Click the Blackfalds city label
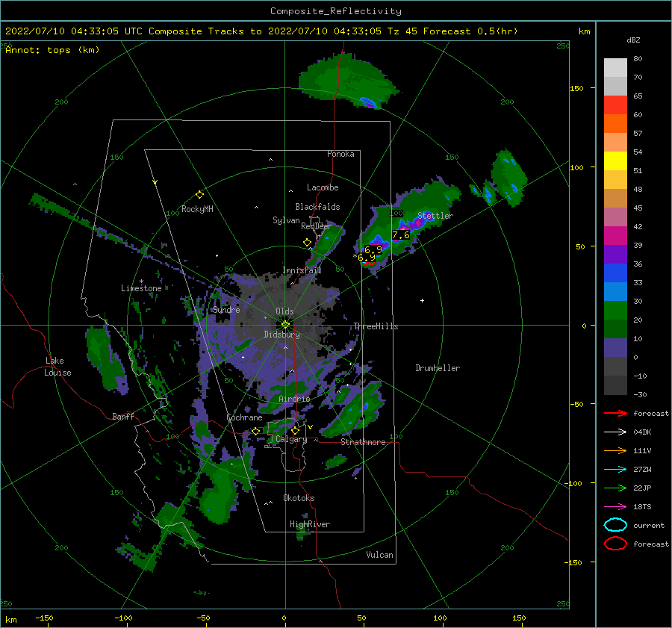This screenshot has height=628, width=672. 317,207
